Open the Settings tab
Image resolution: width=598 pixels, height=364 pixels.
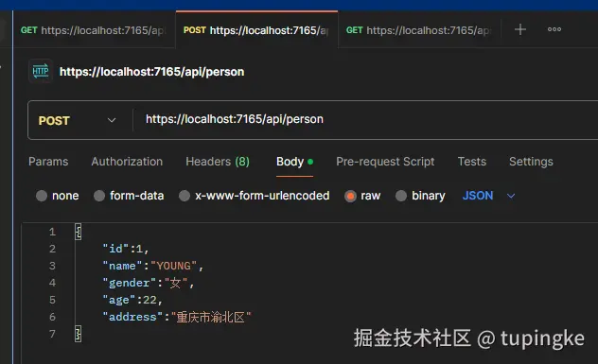(531, 162)
